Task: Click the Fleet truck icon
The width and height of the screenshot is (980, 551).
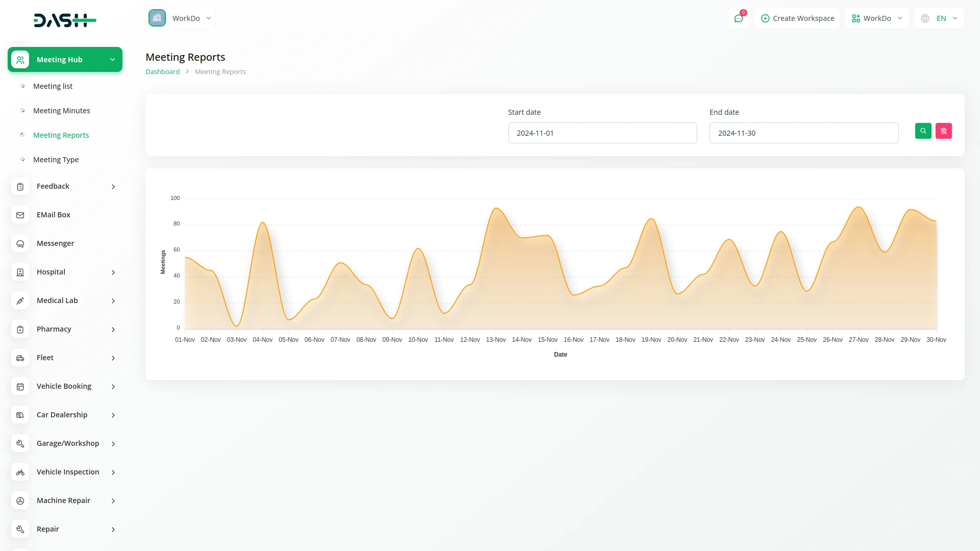Action: point(20,358)
